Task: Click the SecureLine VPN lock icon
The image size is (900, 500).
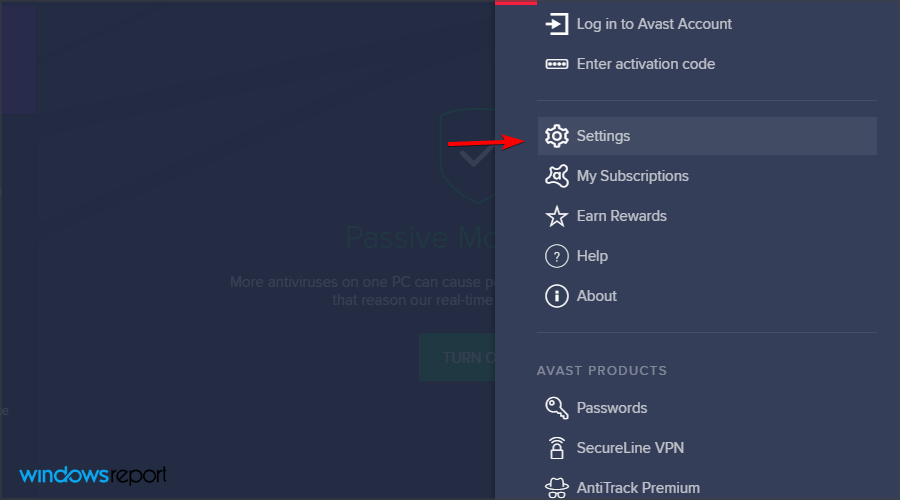Action: point(556,448)
